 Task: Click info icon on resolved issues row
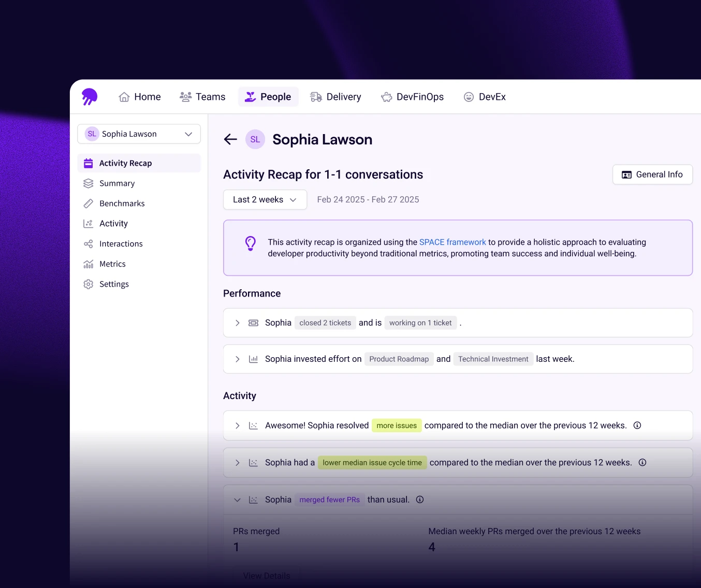(x=637, y=425)
